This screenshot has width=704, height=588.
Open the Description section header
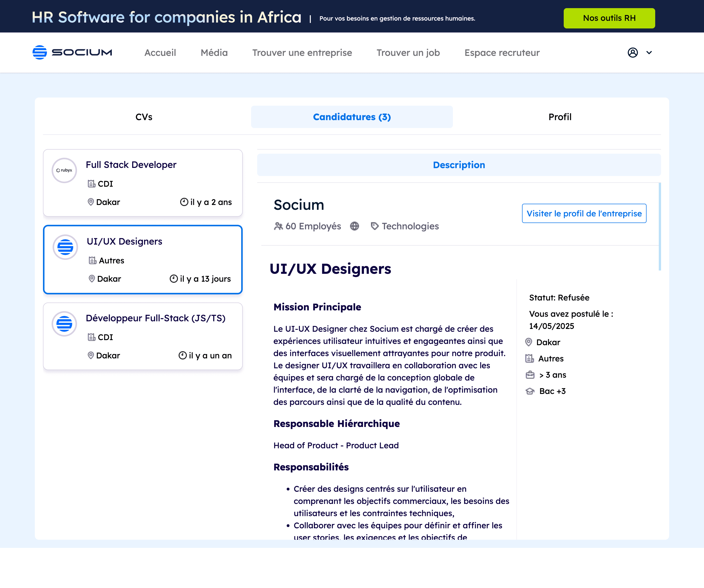(459, 165)
